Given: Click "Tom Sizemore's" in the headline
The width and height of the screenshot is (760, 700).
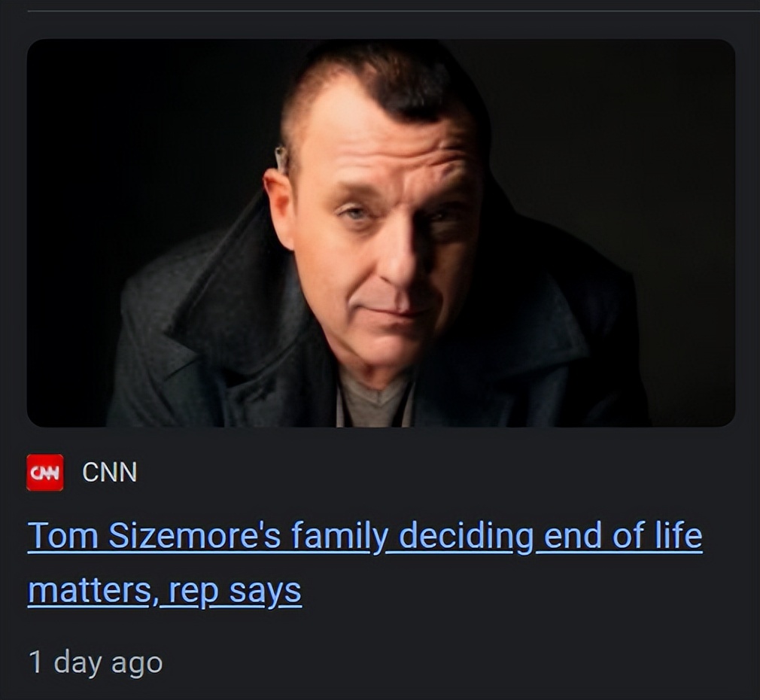Looking at the screenshot, I should pyautogui.click(x=155, y=537).
